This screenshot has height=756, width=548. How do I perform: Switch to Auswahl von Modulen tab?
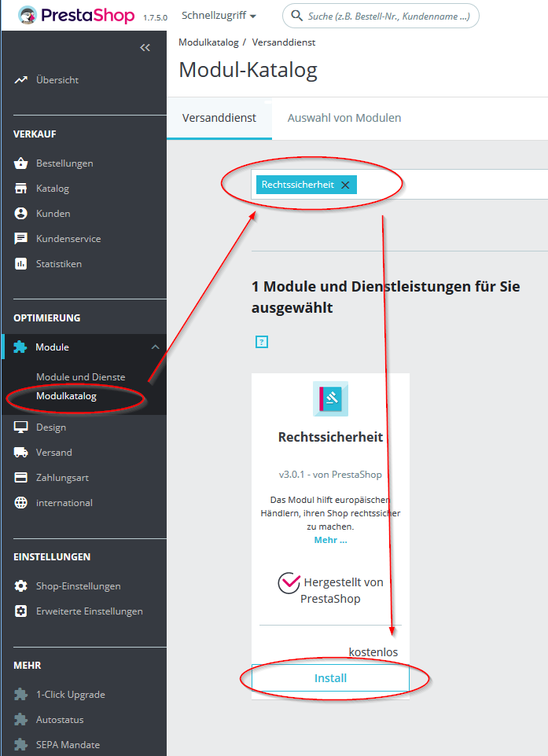[344, 118]
